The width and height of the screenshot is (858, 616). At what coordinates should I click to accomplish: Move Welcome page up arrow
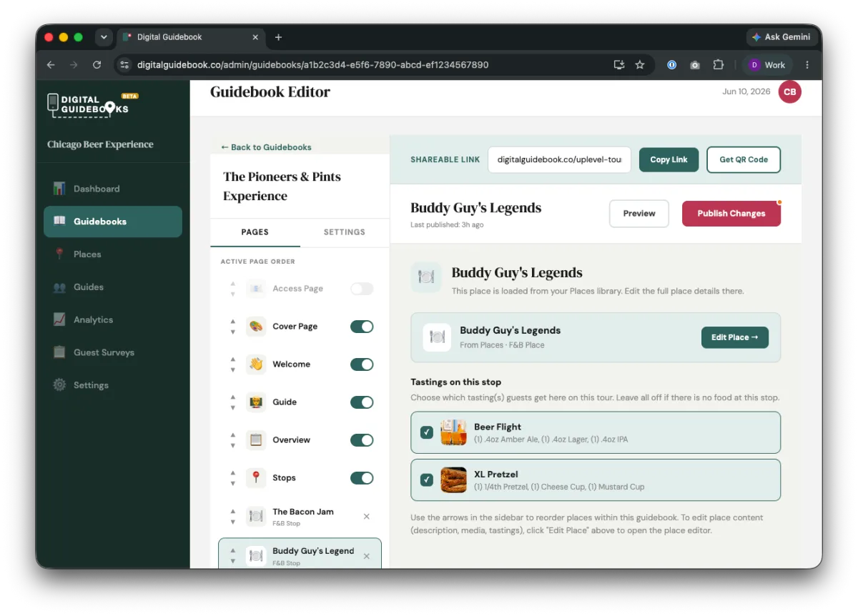pyautogui.click(x=232, y=359)
